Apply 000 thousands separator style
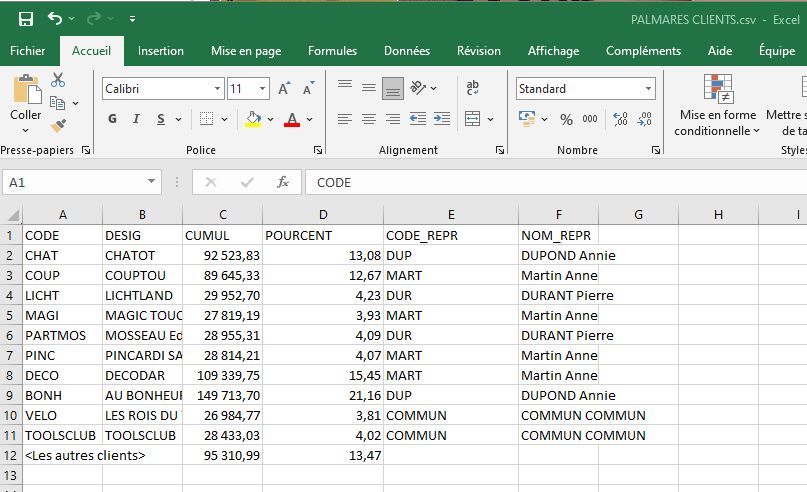The width and height of the screenshot is (807, 492). point(590,119)
